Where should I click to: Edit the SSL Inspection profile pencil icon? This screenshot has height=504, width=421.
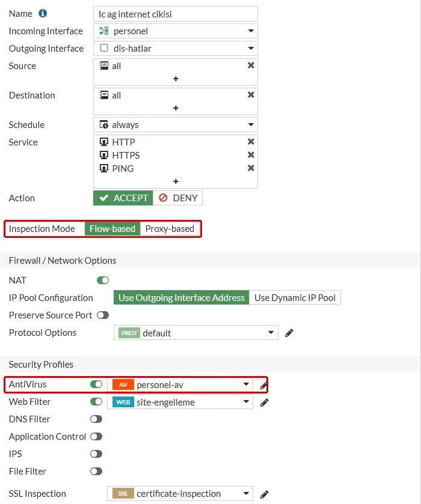click(x=264, y=494)
